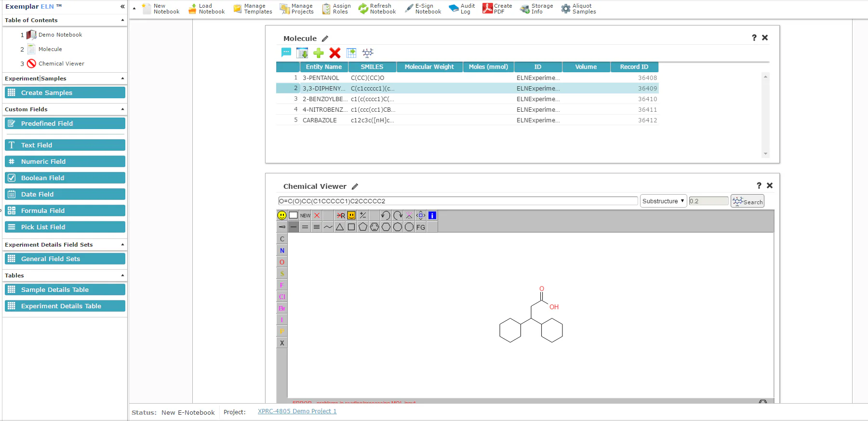The image size is (868, 421).
Task: Click the SMILES string input field
Action: click(458, 201)
